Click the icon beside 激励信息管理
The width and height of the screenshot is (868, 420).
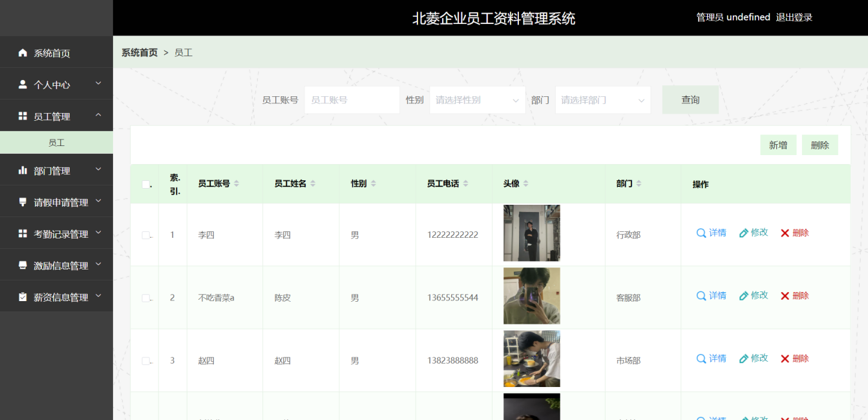pos(23,265)
